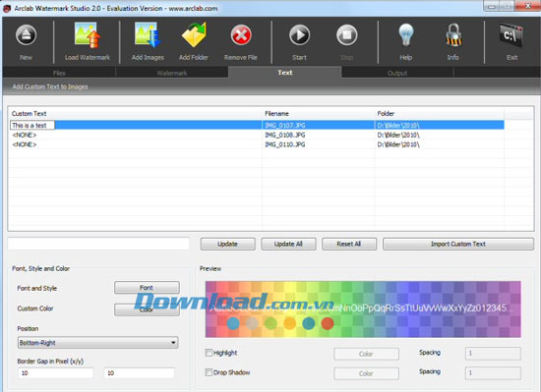The height and width of the screenshot is (392, 541).
Task: Switch to the Files tab
Action: [59, 73]
